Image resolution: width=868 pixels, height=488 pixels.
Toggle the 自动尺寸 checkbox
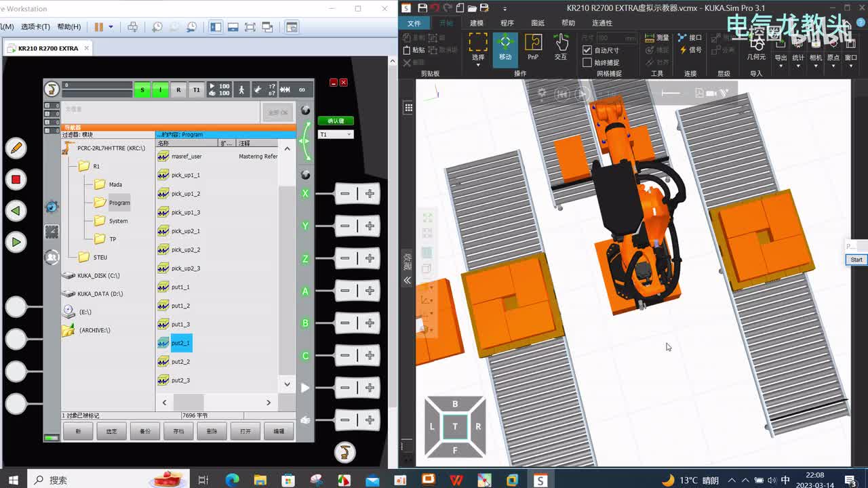coord(587,50)
